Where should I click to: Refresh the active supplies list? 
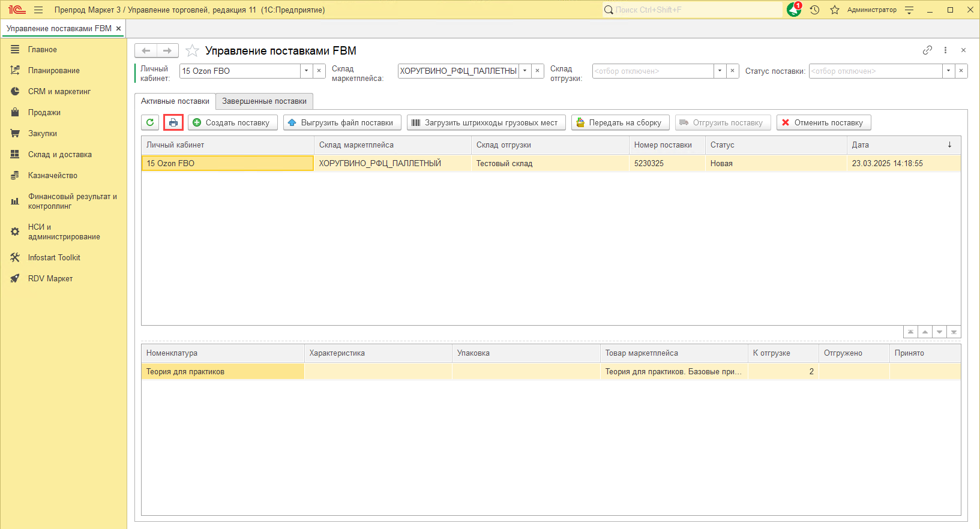click(150, 122)
